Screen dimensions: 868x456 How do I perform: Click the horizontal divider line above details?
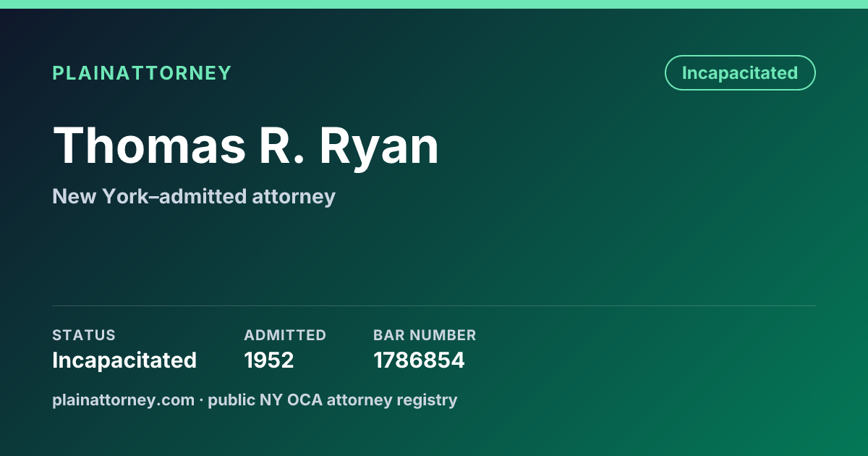click(434, 305)
